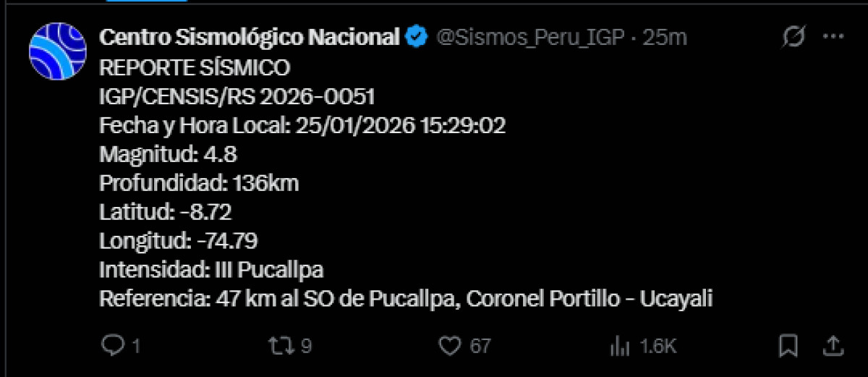Click the Magnitud: 4.8 text line
The width and height of the screenshot is (868, 377).
coord(169,154)
